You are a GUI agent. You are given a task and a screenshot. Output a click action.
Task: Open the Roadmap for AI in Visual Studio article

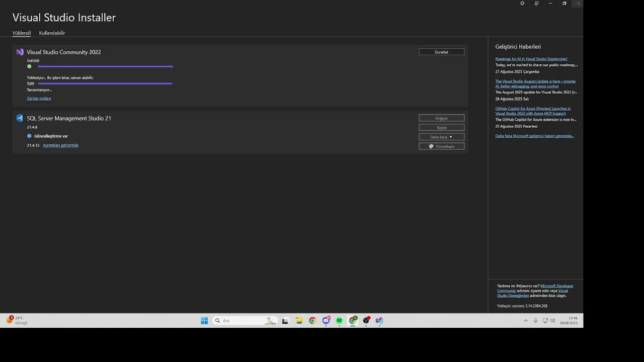[x=531, y=59]
